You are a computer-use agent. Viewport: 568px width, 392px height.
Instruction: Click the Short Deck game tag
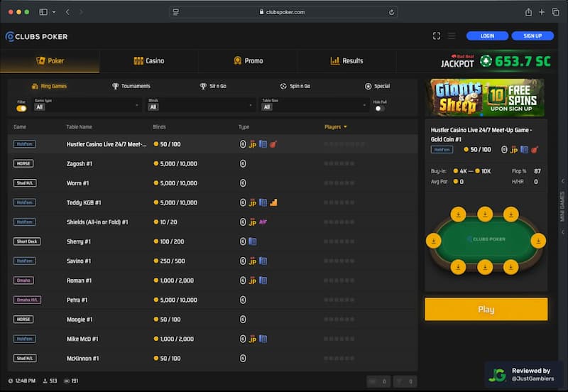tap(27, 241)
